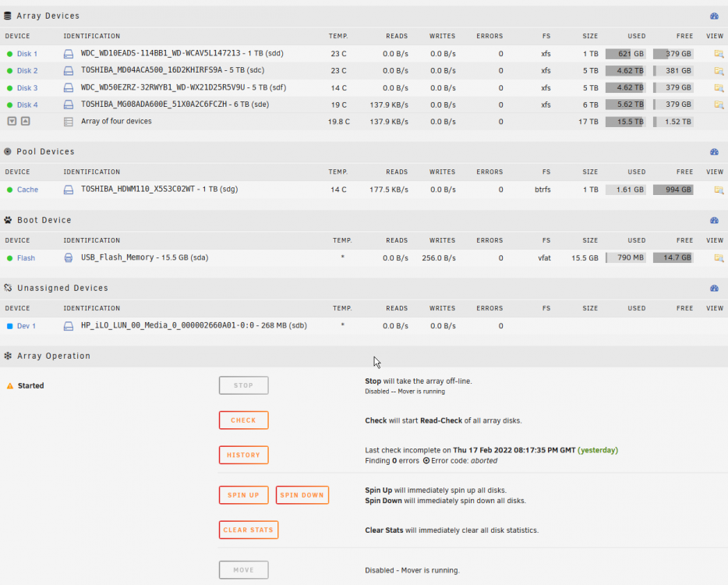The width and height of the screenshot is (728, 585).
Task: Click array total used bar showing 15.5 TB
Action: click(625, 122)
